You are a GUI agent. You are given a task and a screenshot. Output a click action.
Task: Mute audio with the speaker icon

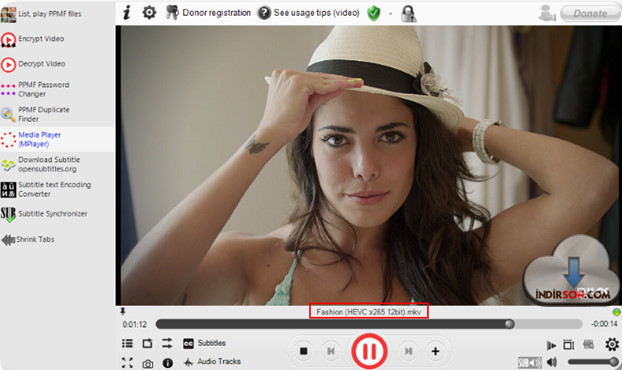tap(552, 362)
